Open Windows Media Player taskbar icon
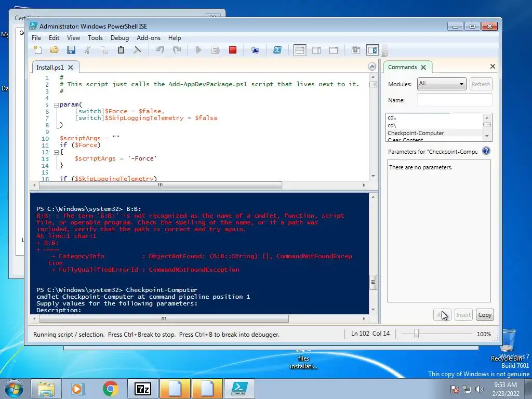The height and width of the screenshot is (399, 532). (x=77, y=389)
